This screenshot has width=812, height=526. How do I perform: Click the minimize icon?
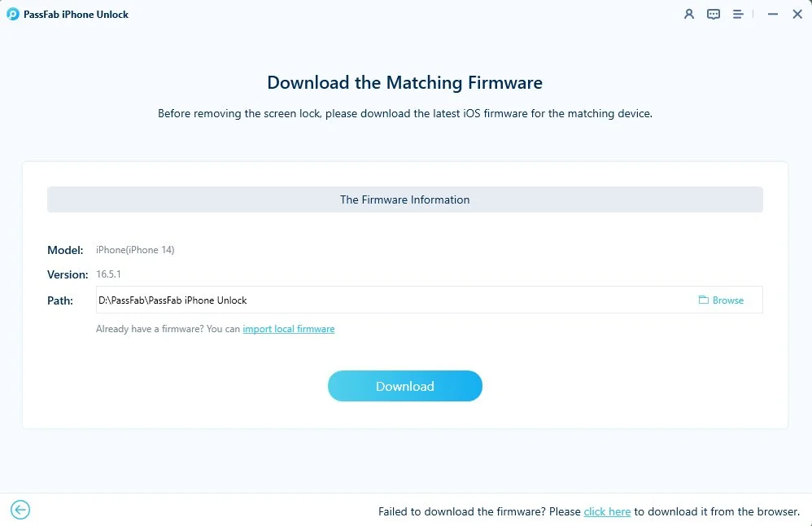(772, 14)
